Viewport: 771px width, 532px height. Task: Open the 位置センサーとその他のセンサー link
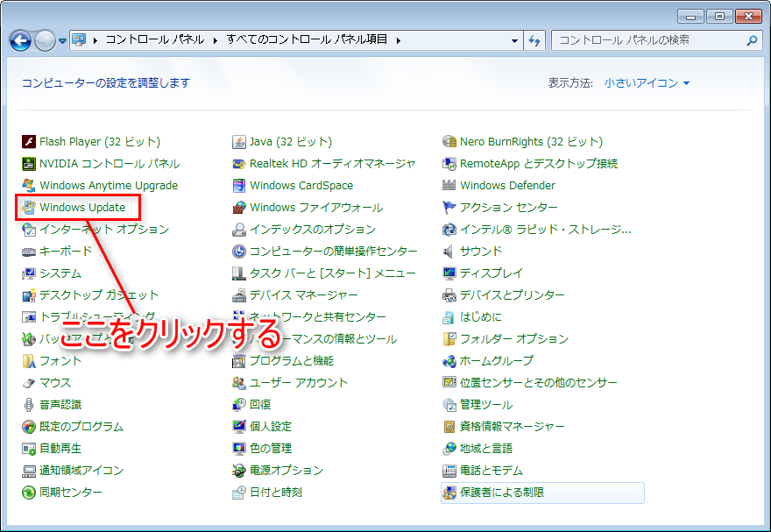pos(539,382)
